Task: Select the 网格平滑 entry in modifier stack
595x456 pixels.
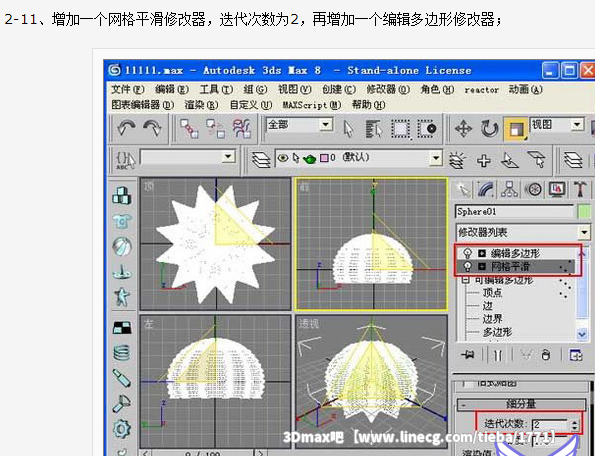Action: [x=510, y=266]
